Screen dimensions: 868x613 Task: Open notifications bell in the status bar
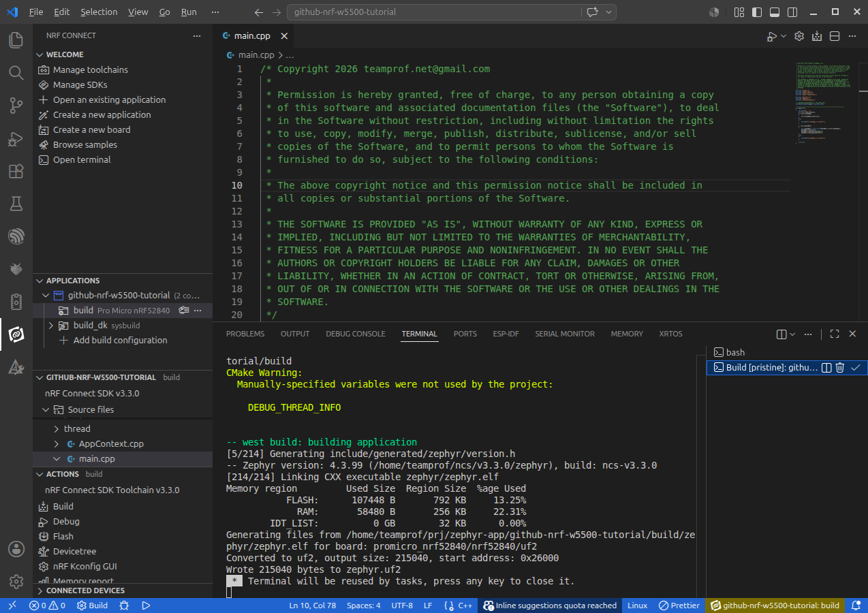pyautogui.click(x=856, y=606)
